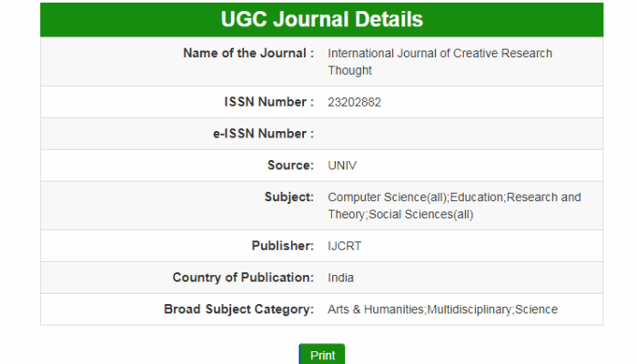
Task: Click the UGC Journal Details header
Action: [x=321, y=19]
